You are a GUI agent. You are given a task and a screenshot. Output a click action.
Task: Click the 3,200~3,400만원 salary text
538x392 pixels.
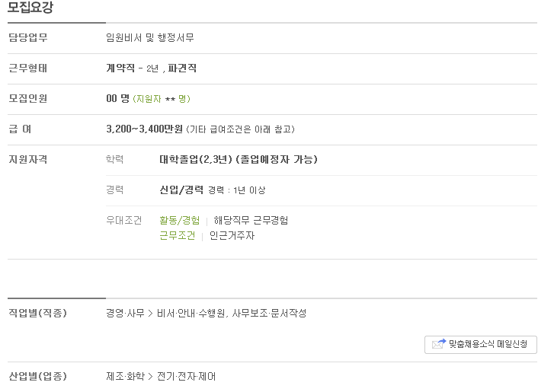point(145,129)
